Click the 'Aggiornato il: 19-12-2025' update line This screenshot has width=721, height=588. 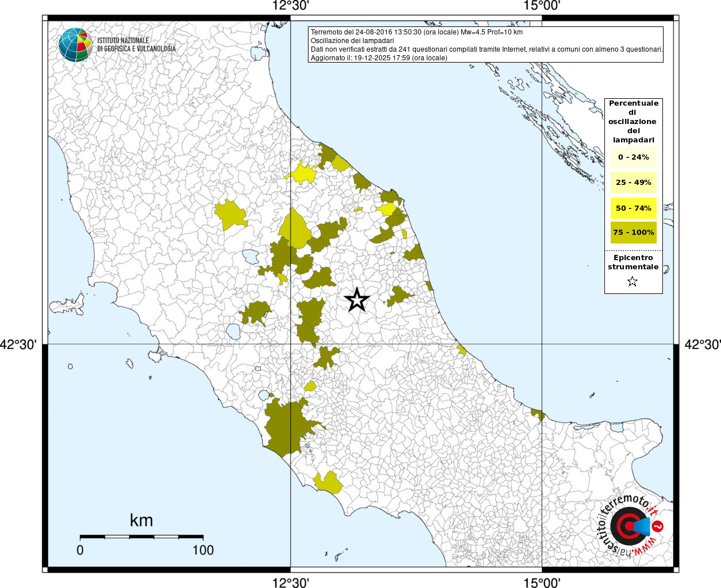click(379, 58)
